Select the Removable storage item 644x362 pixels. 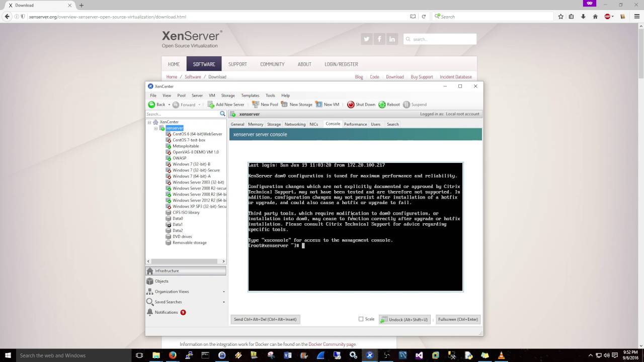point(189,242)
